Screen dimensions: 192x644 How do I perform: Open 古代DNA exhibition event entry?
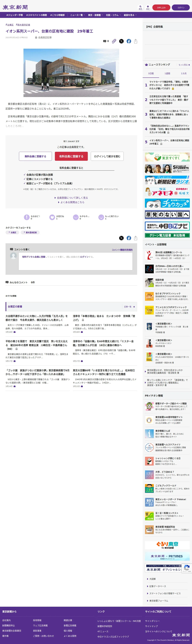[x=167, y=269]
